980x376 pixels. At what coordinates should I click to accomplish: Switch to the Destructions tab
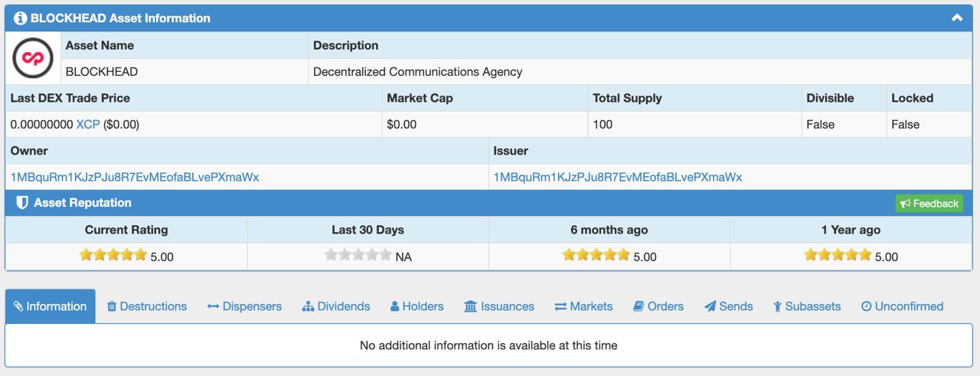[x=147, y=306]
